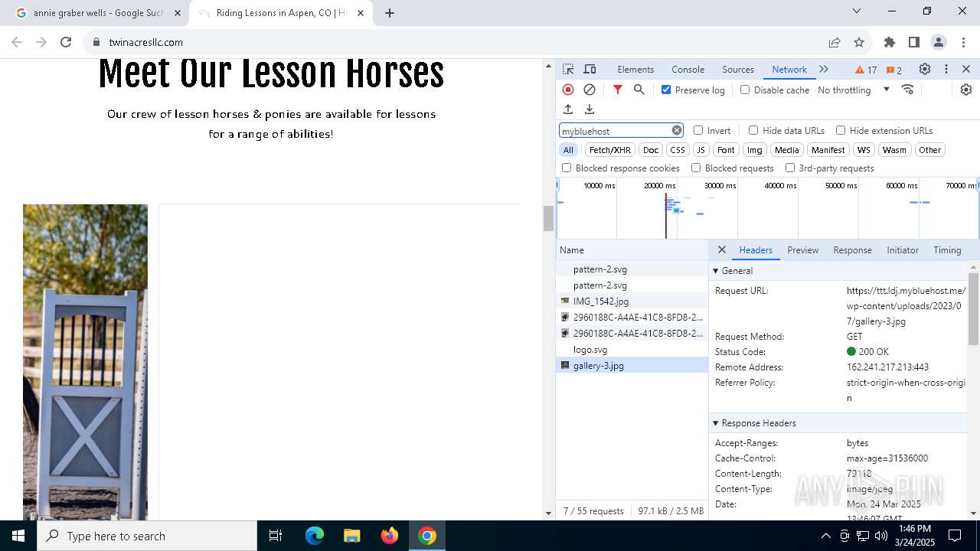Close the request details pane
This screenshot has width=980, height=551.
coord(721,249)
